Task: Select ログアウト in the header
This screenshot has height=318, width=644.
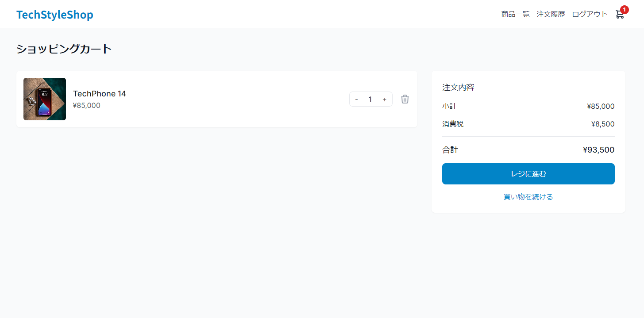Action: (x=590, y=14)
